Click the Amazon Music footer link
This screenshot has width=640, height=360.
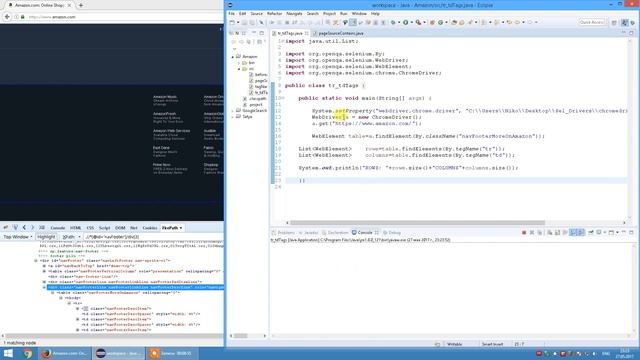point(165,97)
